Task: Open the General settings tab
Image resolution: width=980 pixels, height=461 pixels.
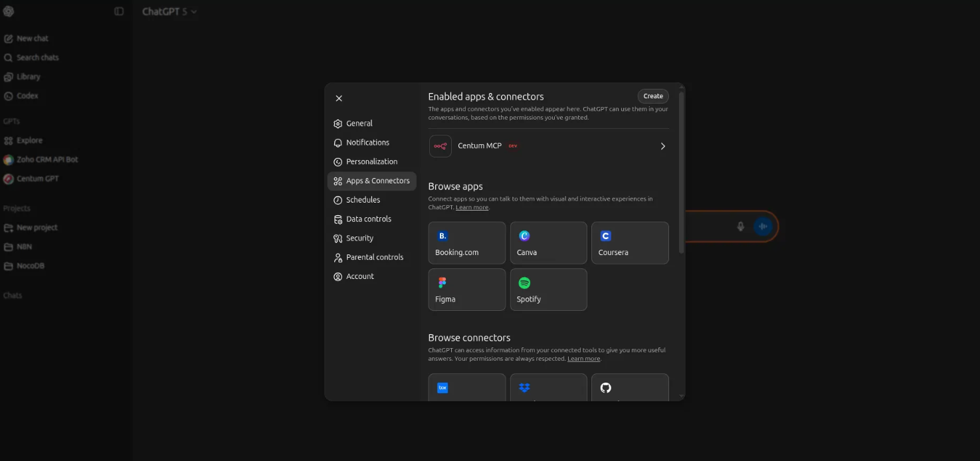Action: click(359, 124)
